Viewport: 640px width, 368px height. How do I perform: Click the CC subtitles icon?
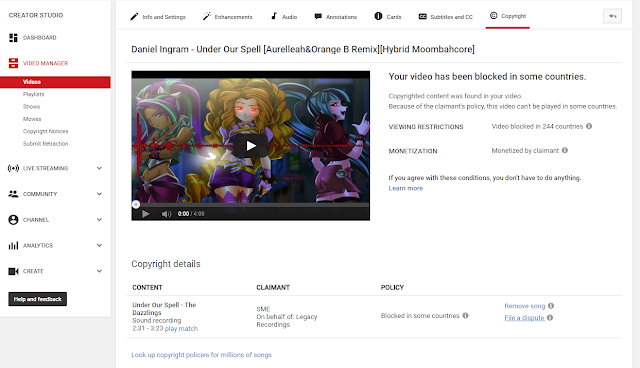(422, 16)
